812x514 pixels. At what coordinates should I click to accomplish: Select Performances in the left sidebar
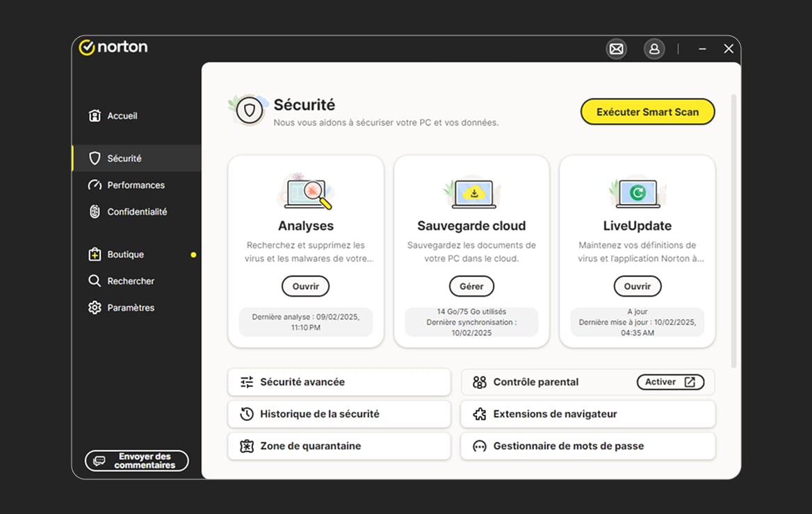136,185
